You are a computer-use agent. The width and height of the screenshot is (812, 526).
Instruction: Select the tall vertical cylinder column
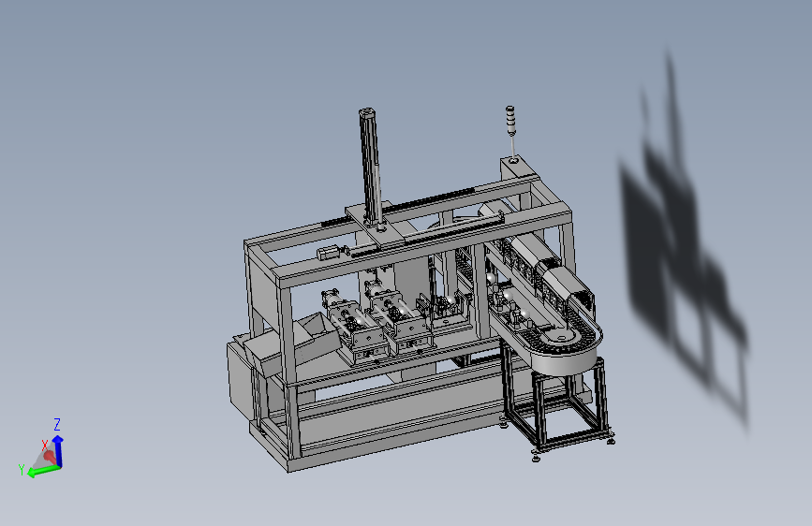(371, 165)
